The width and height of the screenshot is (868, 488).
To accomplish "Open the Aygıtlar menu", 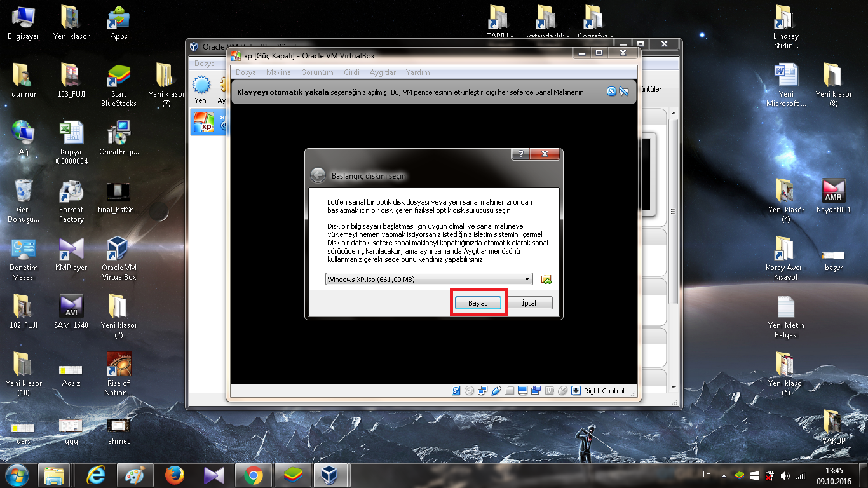I will coord(383,72).
